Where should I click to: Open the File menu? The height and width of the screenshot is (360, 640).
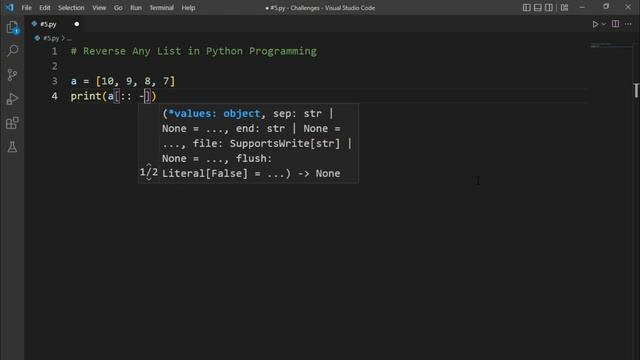[27, 8]
